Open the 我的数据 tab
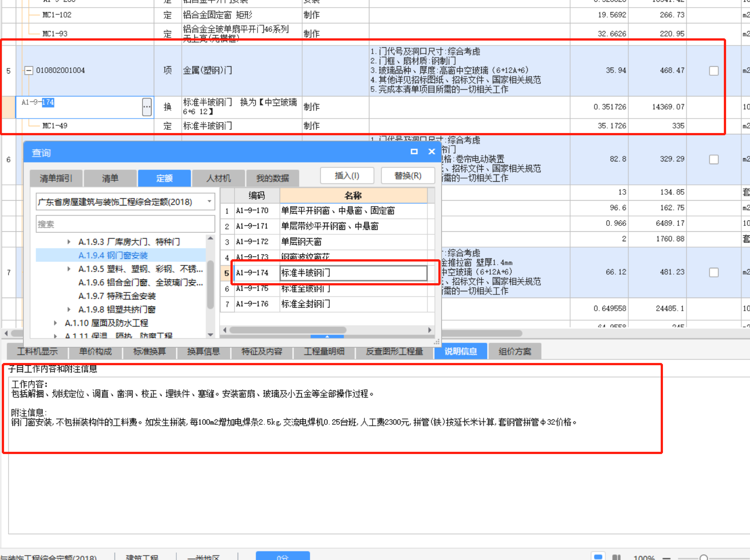The width and height of the screenshot is (750, 560). (272, 178)
